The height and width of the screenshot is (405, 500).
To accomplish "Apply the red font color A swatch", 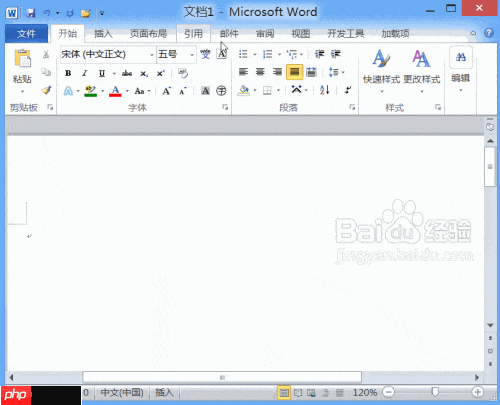I will 115,91.
